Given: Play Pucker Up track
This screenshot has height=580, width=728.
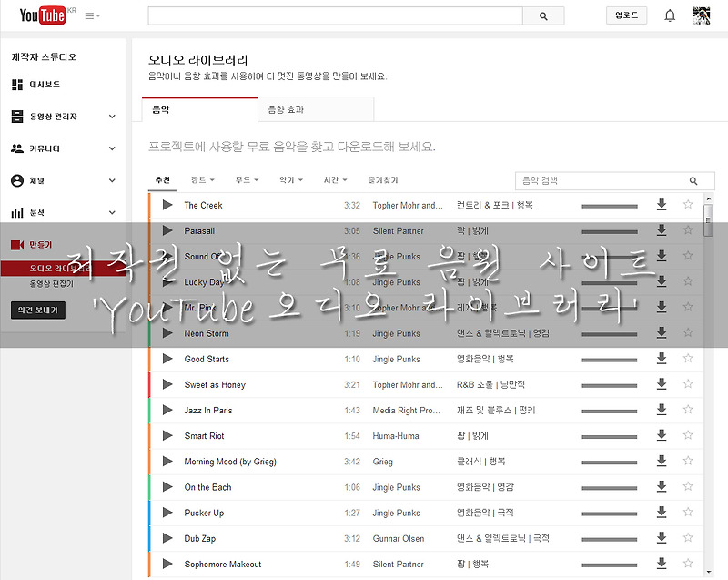Looking at the screenshot, I should [167, 513].
